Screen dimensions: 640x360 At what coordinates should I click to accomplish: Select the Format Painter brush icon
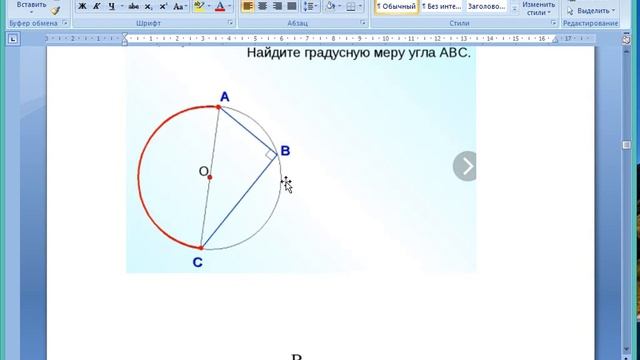click(x=55, y=11)
